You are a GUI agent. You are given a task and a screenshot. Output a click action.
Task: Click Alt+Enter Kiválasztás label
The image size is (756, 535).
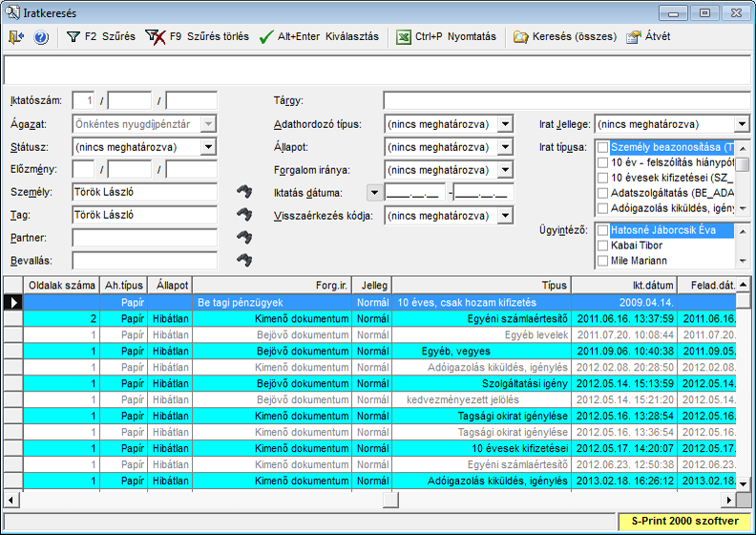pos(328,36)
